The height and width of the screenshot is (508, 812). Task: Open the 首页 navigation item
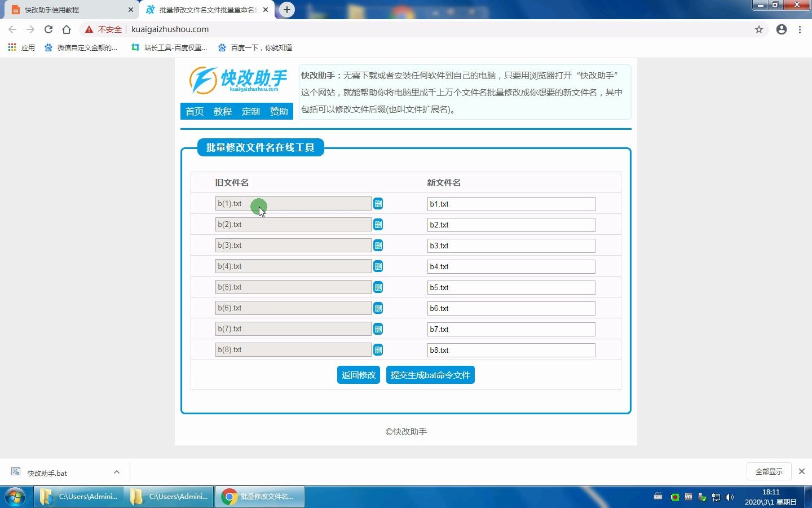point(195,111)
